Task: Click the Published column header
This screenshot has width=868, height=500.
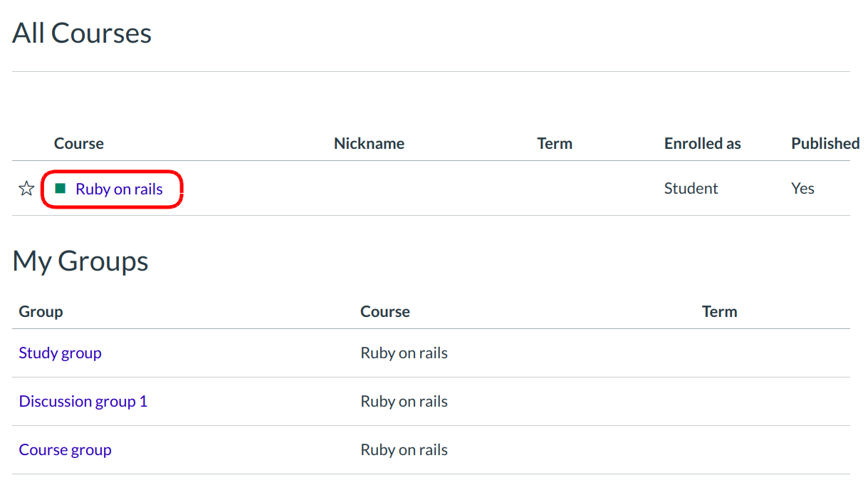Action: (825, 144)
